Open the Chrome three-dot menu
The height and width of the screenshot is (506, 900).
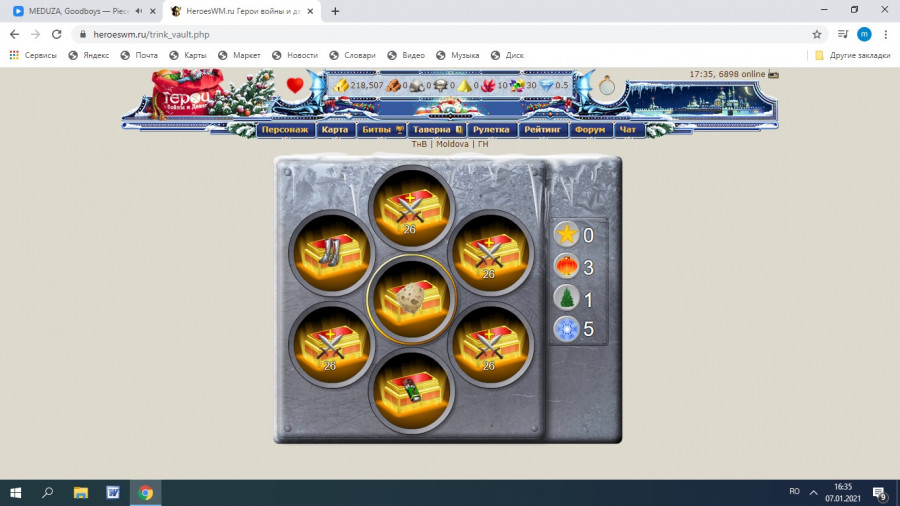[886, 34]
